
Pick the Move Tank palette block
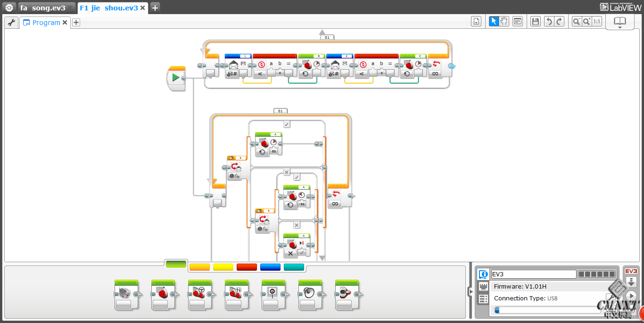tap(237, 295)
